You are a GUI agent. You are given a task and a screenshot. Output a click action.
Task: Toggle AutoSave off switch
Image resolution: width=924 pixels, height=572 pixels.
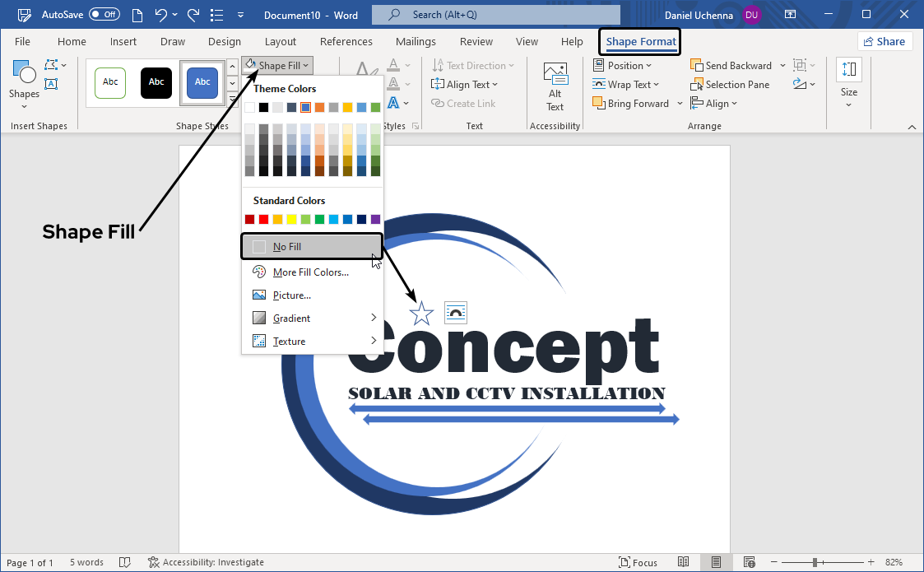pyautogui.click(x=105, y=14)
